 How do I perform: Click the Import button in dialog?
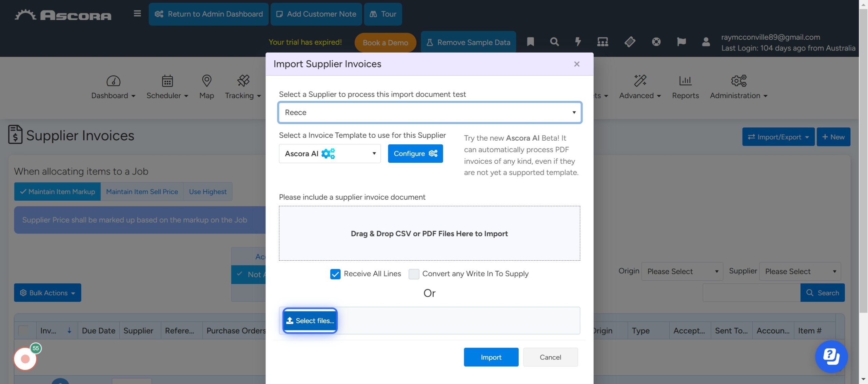pos(491,357)
